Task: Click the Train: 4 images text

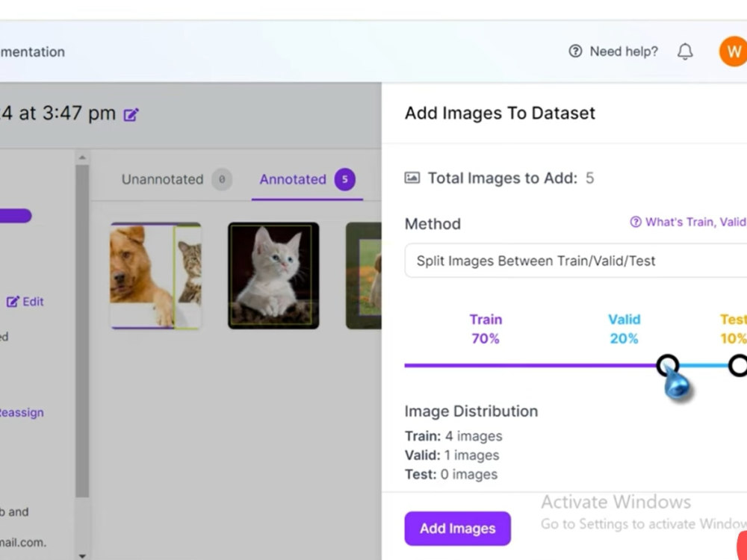Action: tap(453, 436)
